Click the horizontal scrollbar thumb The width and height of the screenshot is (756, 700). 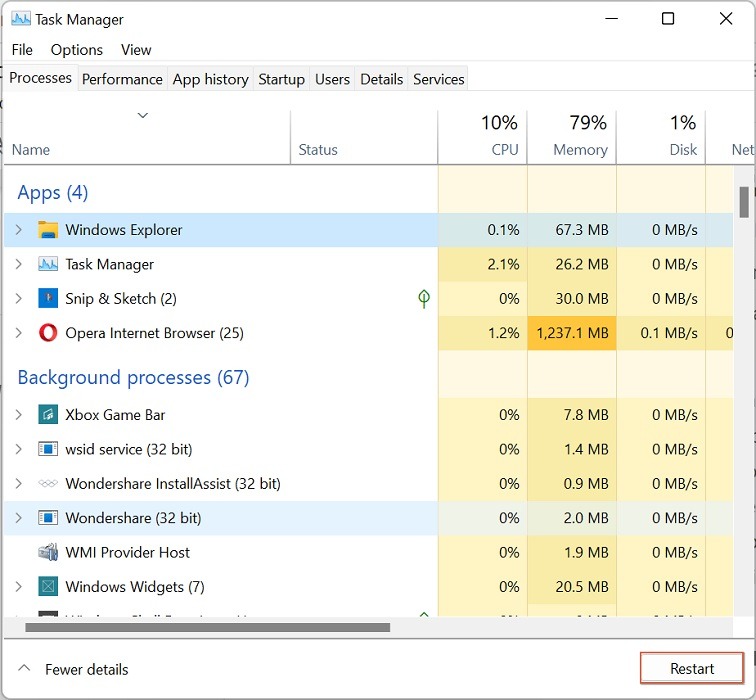208,627
